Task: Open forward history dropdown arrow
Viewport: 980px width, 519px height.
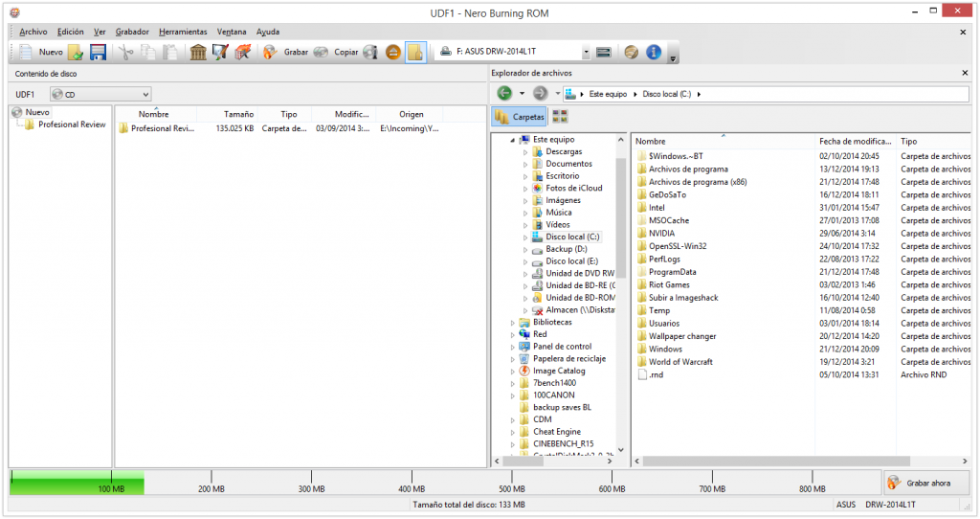Action: pos(558,94)
